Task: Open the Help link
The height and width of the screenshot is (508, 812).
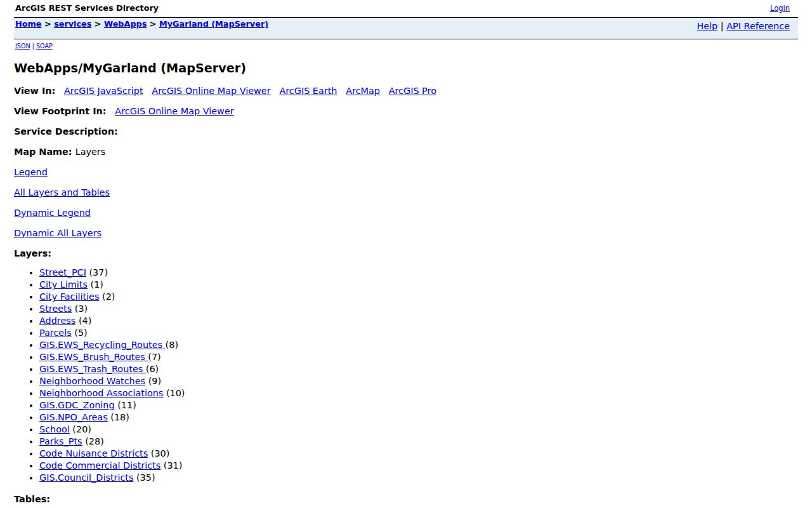Action: [707, 26]
